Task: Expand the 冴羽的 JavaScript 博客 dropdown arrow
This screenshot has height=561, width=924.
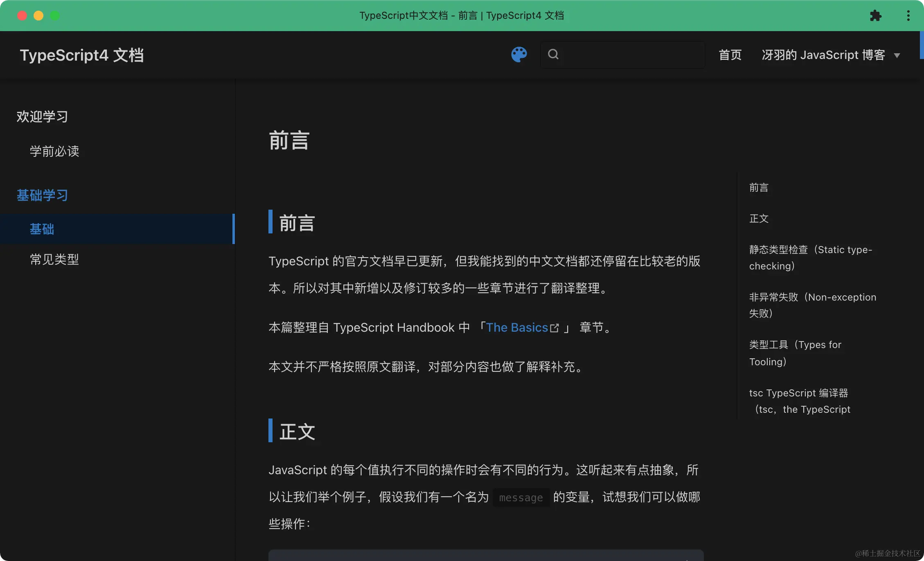Action: (x=897, y=56)
